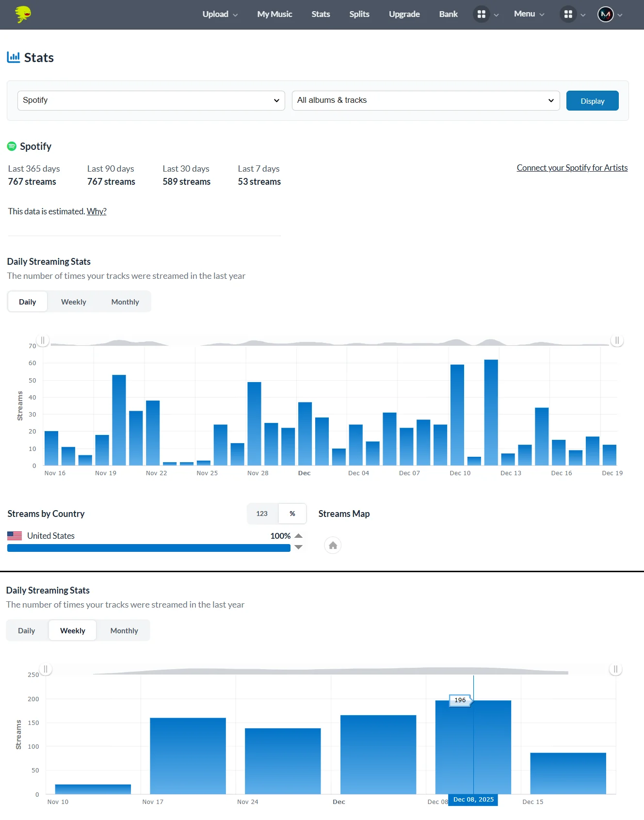
Task: Click the tallest daily bar near Dec 12
Action: click(x=491, y=412)
